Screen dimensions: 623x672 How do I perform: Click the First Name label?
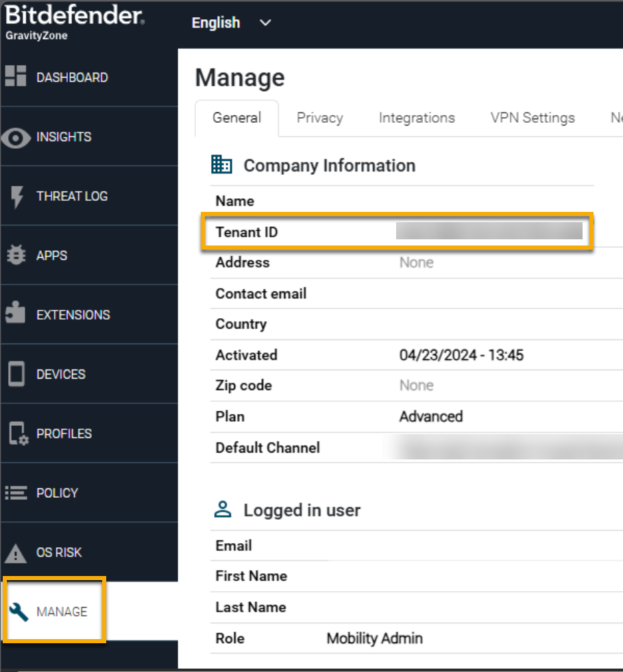click(251, 576)
